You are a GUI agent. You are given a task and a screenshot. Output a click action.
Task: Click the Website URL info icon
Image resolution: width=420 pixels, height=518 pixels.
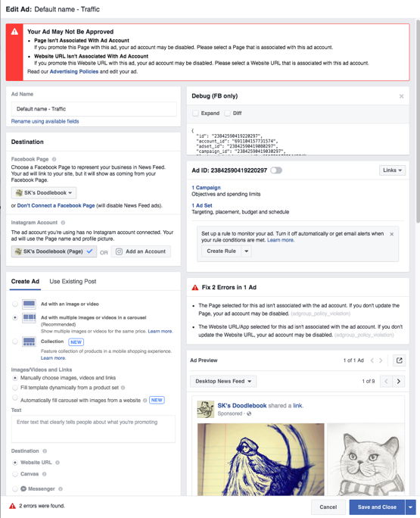click(x=58, y=463)
